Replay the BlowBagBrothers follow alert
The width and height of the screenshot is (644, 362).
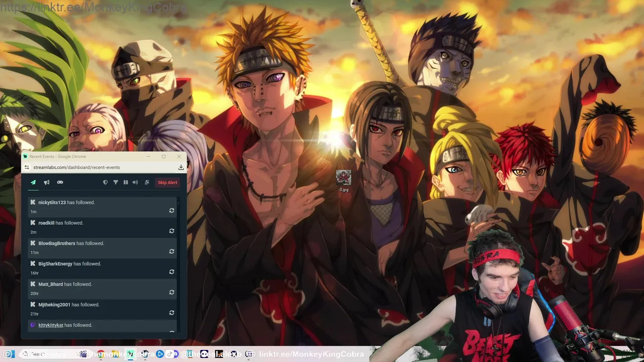172,251
